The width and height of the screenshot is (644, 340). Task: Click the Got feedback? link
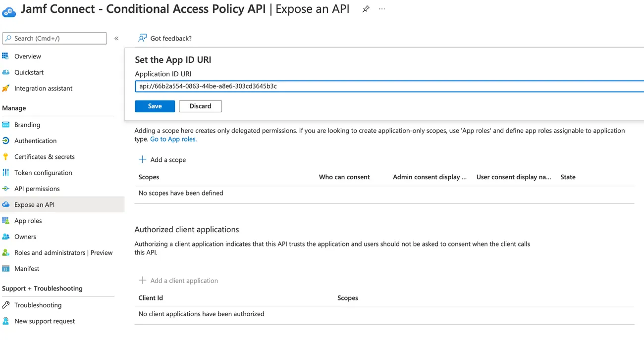pos(165,38)
